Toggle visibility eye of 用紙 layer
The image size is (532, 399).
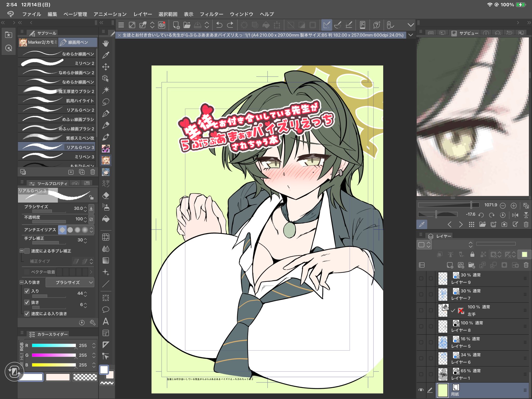coord(421,390)
